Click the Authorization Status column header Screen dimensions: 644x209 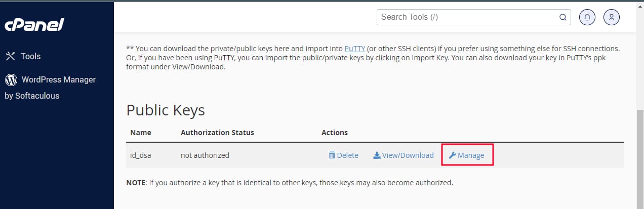point(217,133)
